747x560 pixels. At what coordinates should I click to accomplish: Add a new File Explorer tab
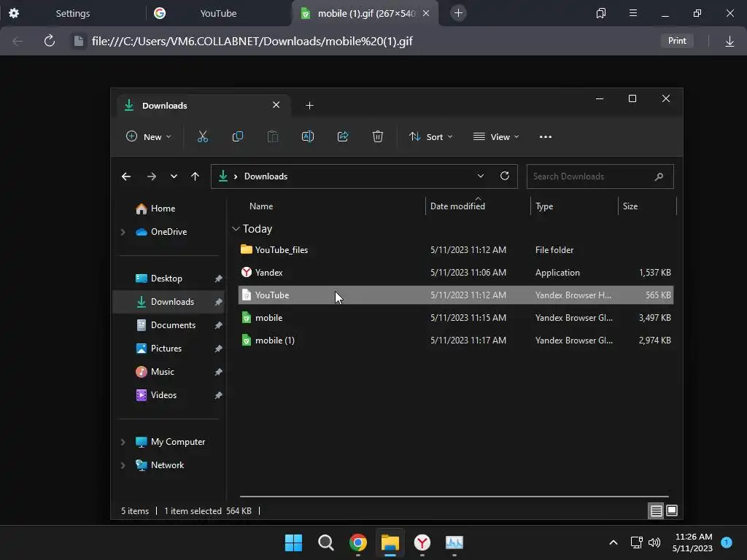point(309,106)
